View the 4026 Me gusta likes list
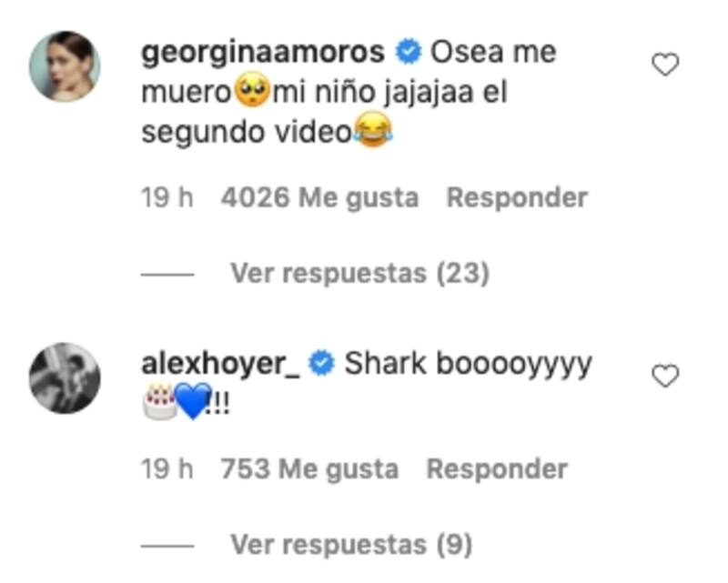The width and height of the screenshot is (728, 583). tap(320, 198)
